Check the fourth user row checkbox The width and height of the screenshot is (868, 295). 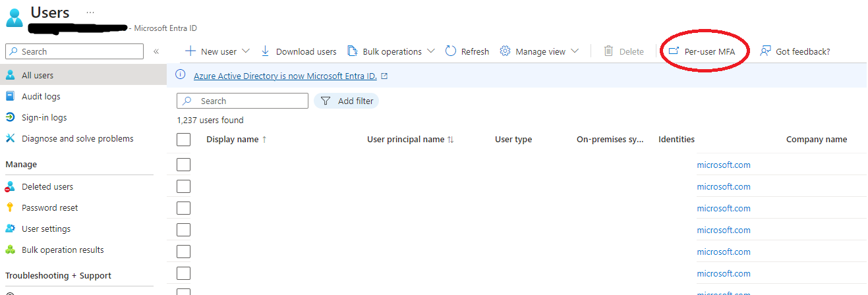click(x=184, y=230)
